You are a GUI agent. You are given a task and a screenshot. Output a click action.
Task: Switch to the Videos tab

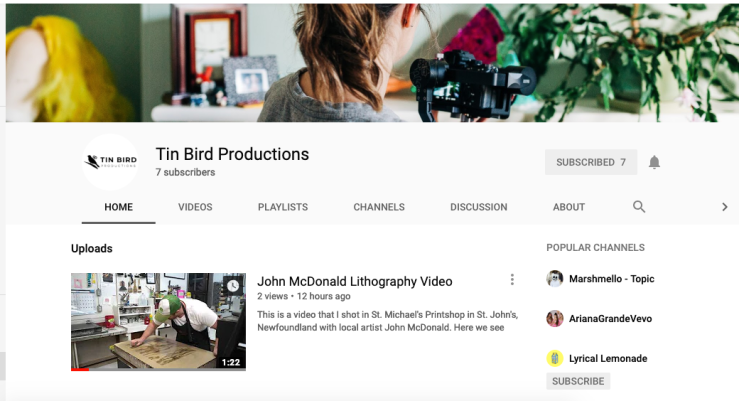click(195, 207)
